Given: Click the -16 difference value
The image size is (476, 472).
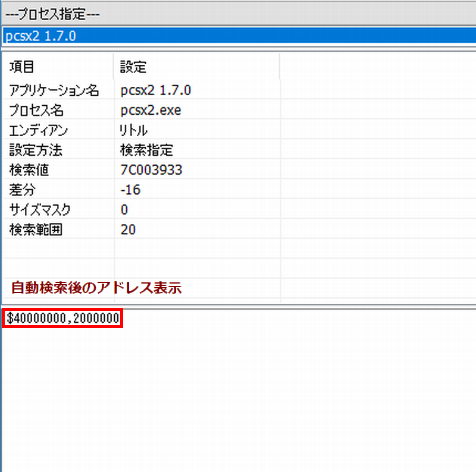Looking at the screenshot, I should [130, 190].
